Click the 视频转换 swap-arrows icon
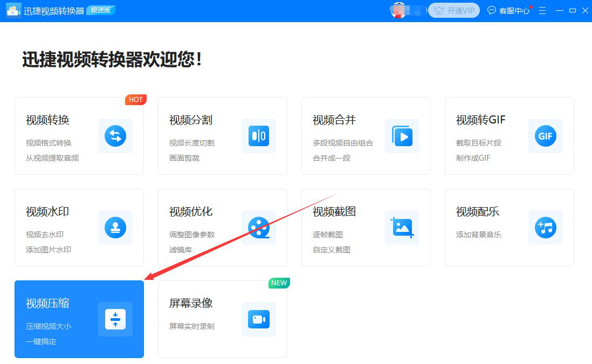This screenshot has height=364, width=592. (x=115, y=136)
